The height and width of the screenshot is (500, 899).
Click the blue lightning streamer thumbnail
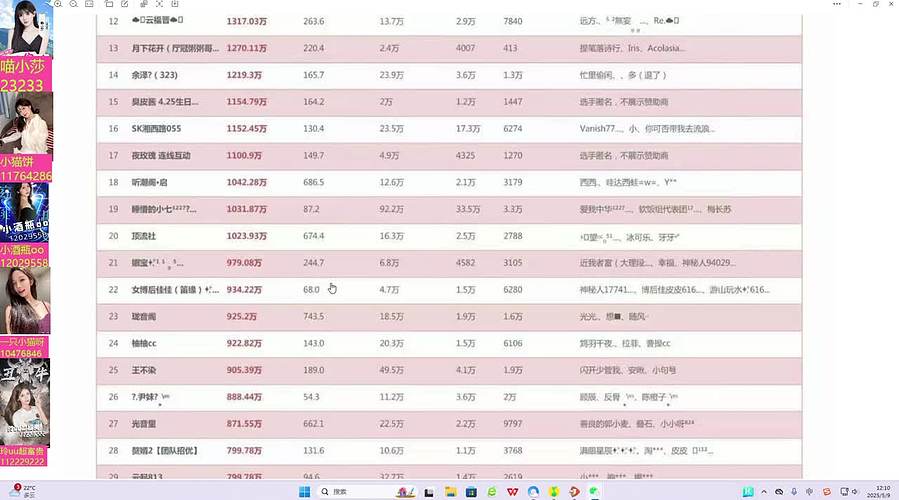click(24, 212)
